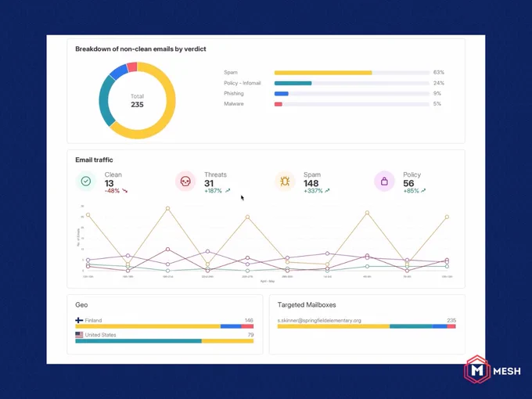Click the s.skinner mailbox stacked bar

[x=366, y=326]
